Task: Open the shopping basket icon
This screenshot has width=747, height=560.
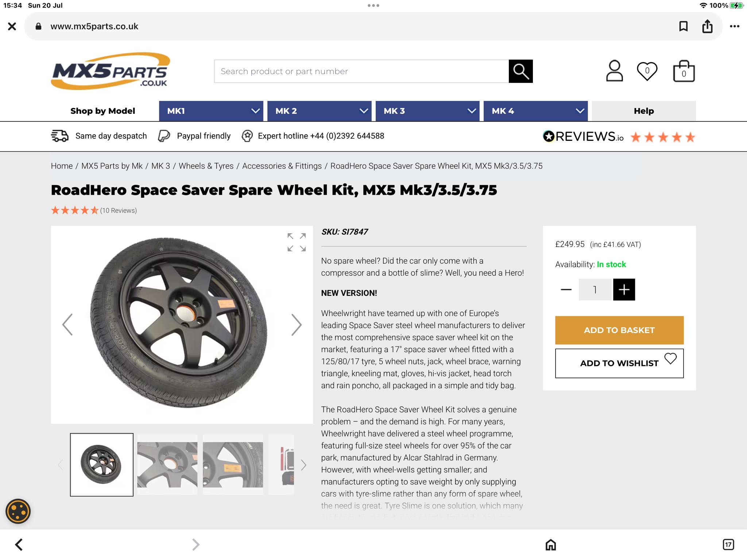Action: [684, 71]
